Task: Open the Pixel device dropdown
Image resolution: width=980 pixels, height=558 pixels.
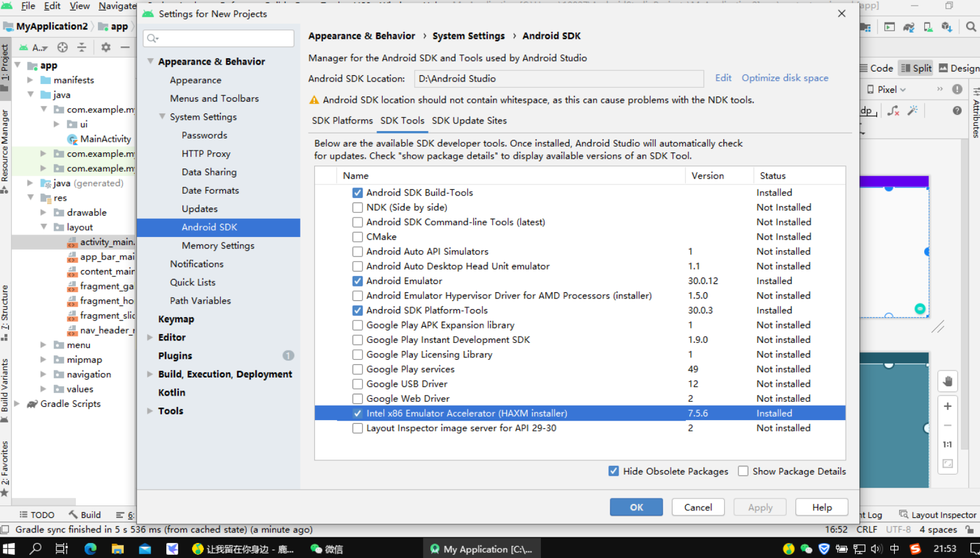Action: [x=887, y=90]
